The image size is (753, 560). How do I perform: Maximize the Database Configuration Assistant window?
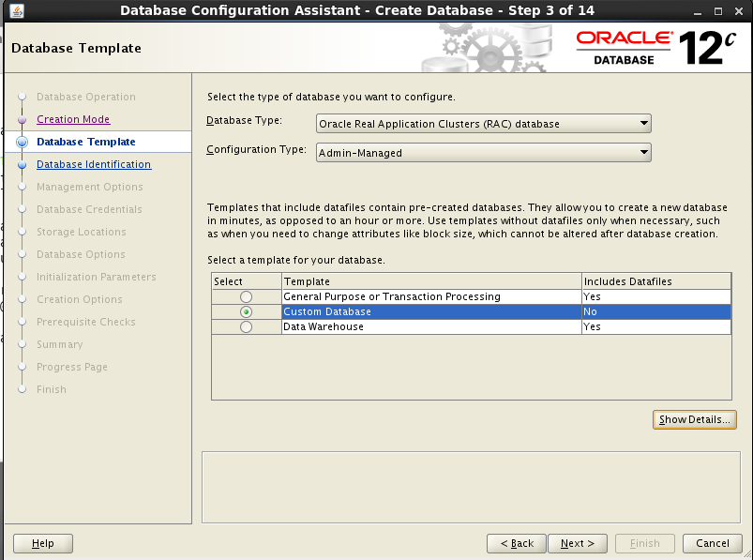(x=718, y=11)
